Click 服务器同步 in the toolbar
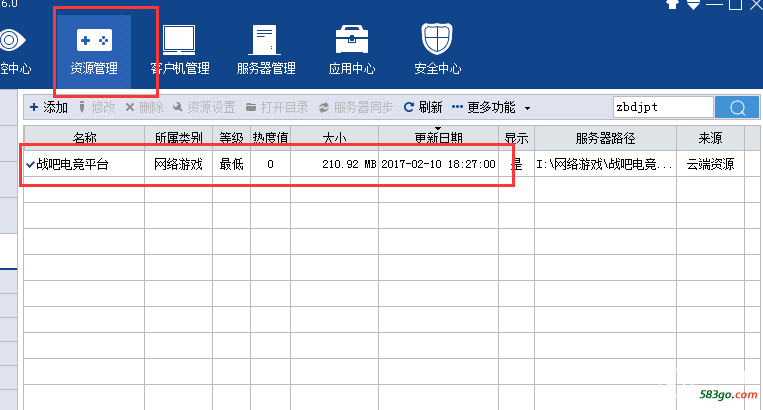Viewport: 763px width, 410px height. (x=356, y=107)
